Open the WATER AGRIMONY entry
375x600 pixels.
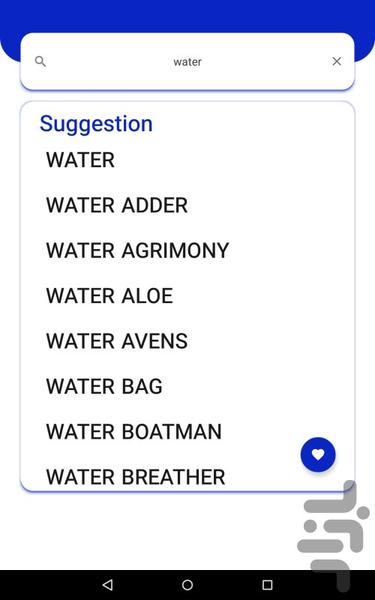point(137,250)
